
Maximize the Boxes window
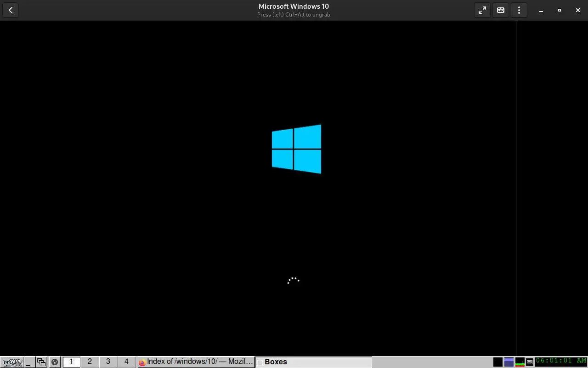(560, 10)
